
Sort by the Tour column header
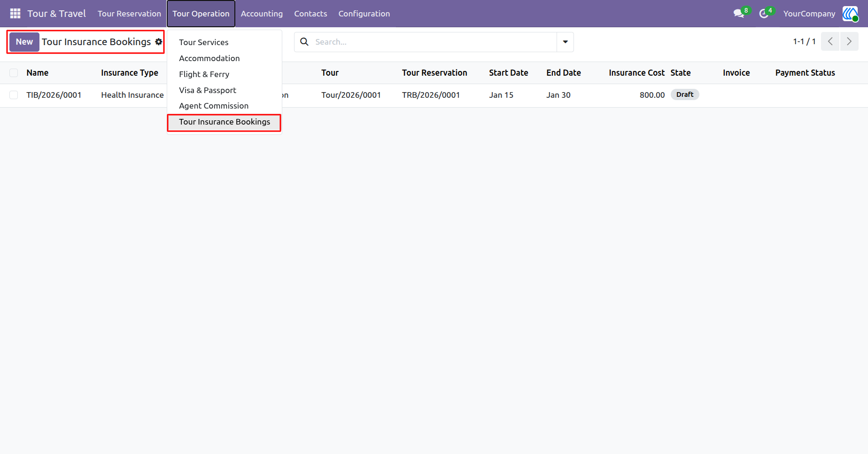(330, 73)
